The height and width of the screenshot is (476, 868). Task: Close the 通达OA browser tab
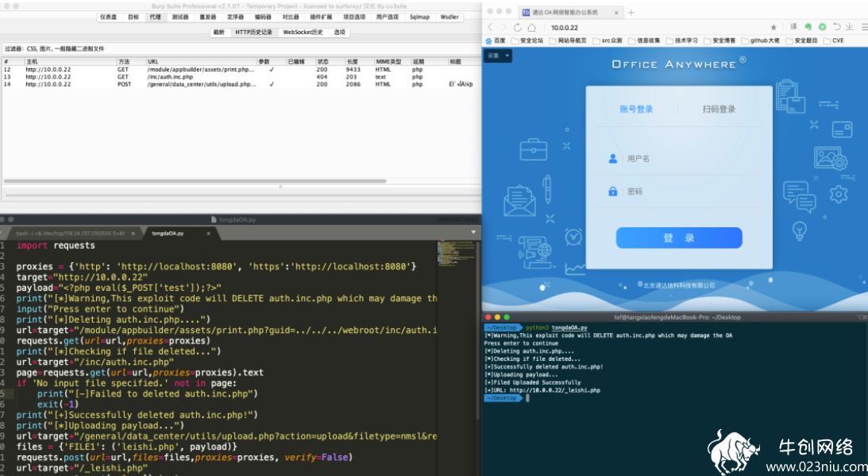pyautogui.click(x=616, y=12)
